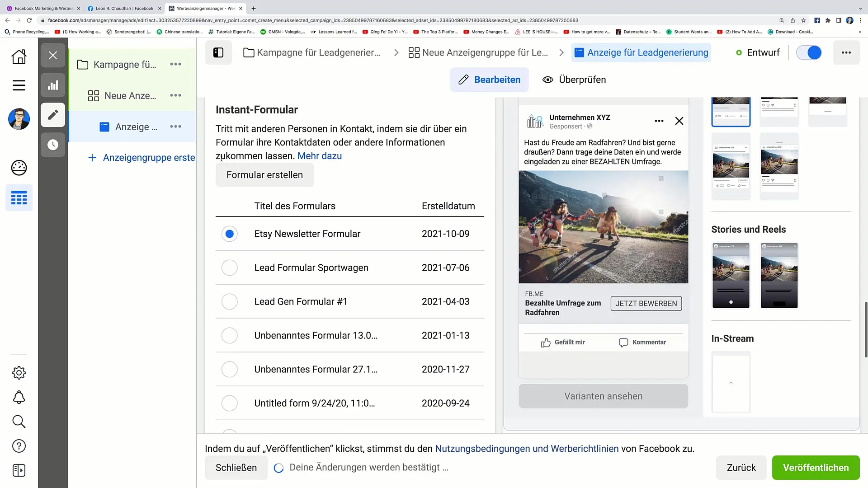Select Untitled form 9/24/20 radio button
Viewport: 868px width, 488px height.
click(230, 403)
